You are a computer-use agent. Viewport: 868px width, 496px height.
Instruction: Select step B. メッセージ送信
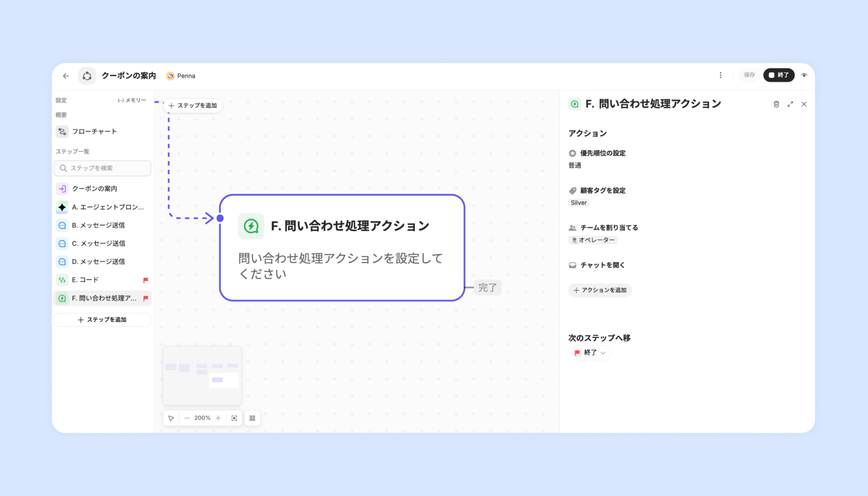tap(103, 225)
